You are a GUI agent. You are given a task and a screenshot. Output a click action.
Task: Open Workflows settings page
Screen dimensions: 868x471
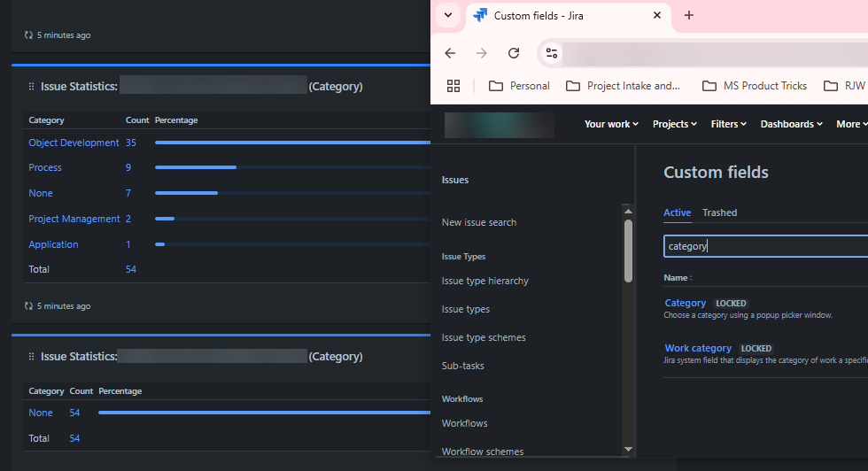[x=464, y=423]
